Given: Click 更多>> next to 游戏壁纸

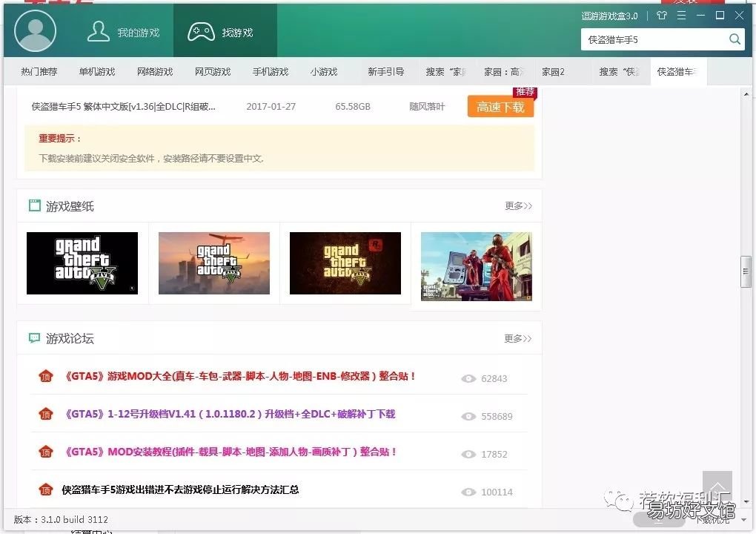Looking at the screenshot, I should pos(518,206).
